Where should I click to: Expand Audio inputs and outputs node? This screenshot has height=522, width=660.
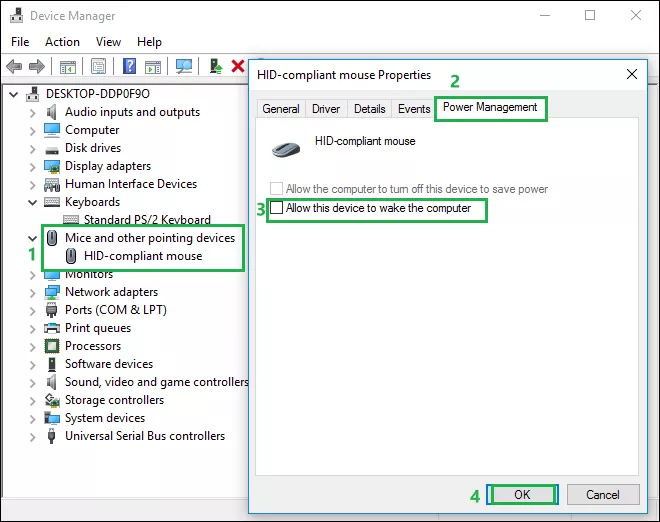click(32, 113)
